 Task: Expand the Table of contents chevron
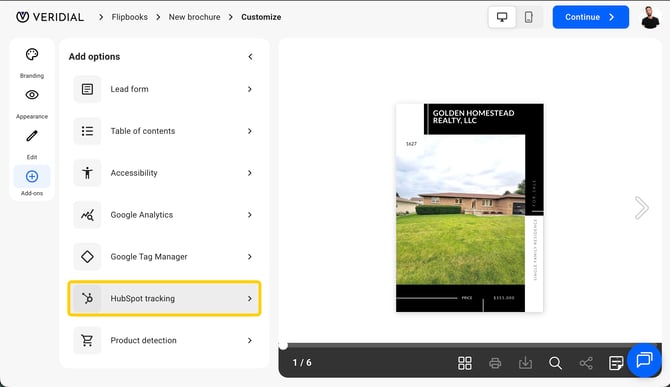pyautogui.click(x=250, y=131)
